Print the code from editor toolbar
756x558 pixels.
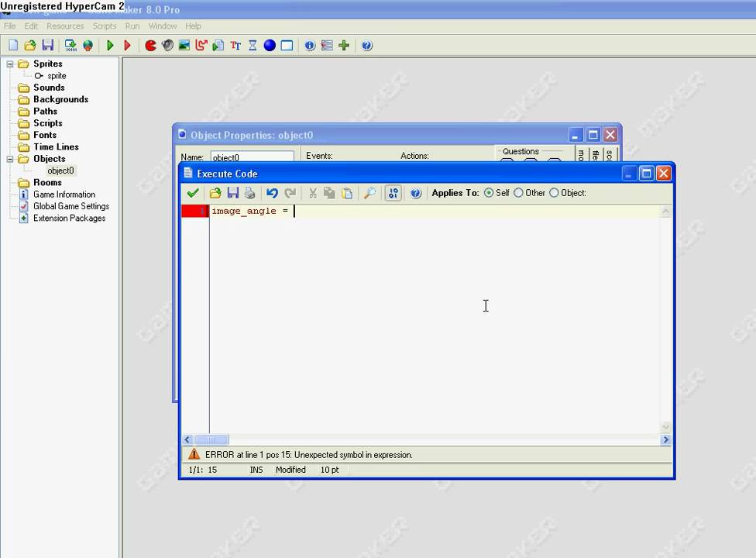(249, 193)
